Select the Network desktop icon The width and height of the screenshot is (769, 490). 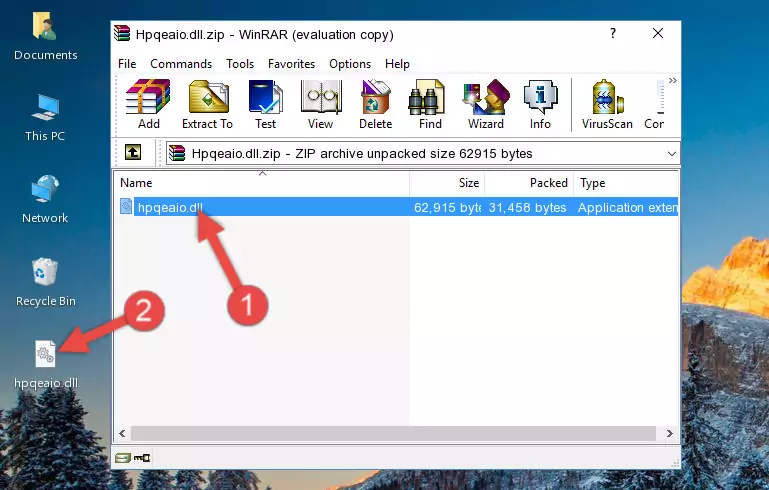pos(45,199)
